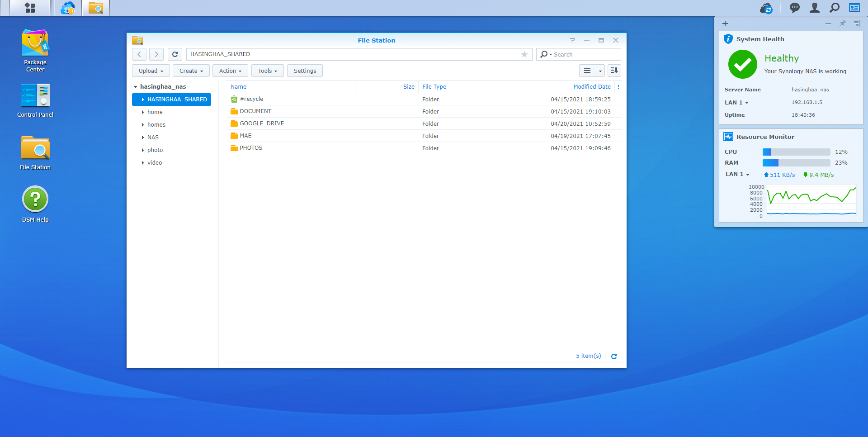Sort by the Modified Date column header
Viewport: 868px width, 437px height.
coord(556,87)
